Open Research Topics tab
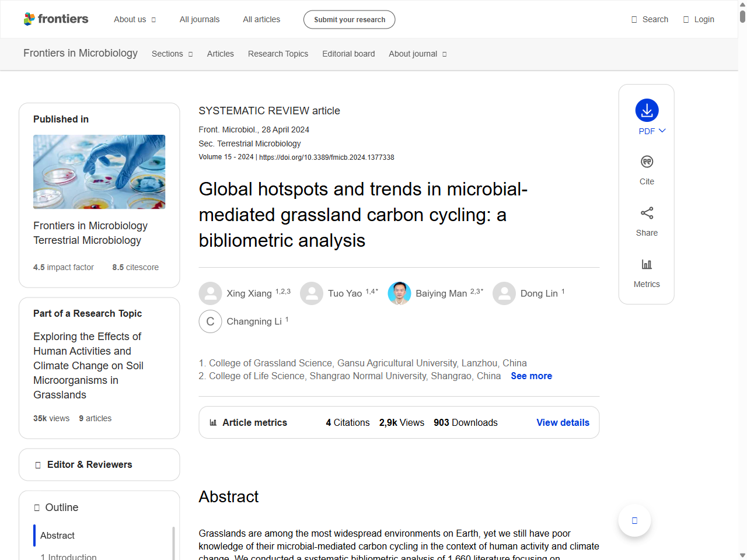Image resolution: width=747 pixels, height=560 pixels. (278, 54)
